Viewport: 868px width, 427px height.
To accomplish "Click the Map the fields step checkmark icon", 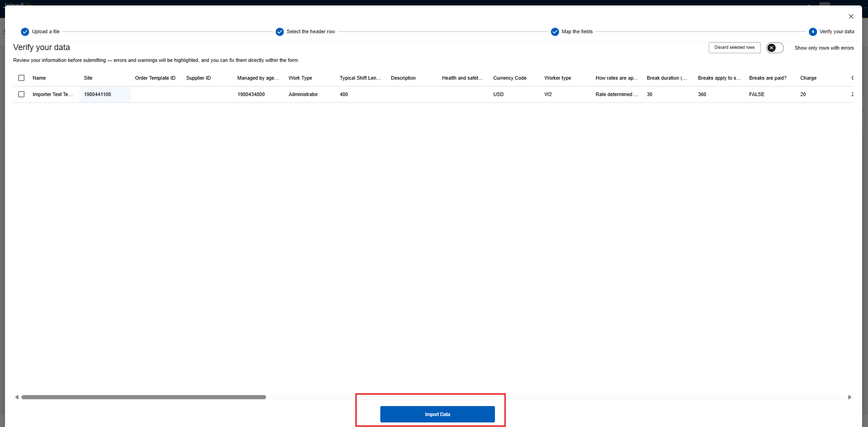I will coord(555,32).
